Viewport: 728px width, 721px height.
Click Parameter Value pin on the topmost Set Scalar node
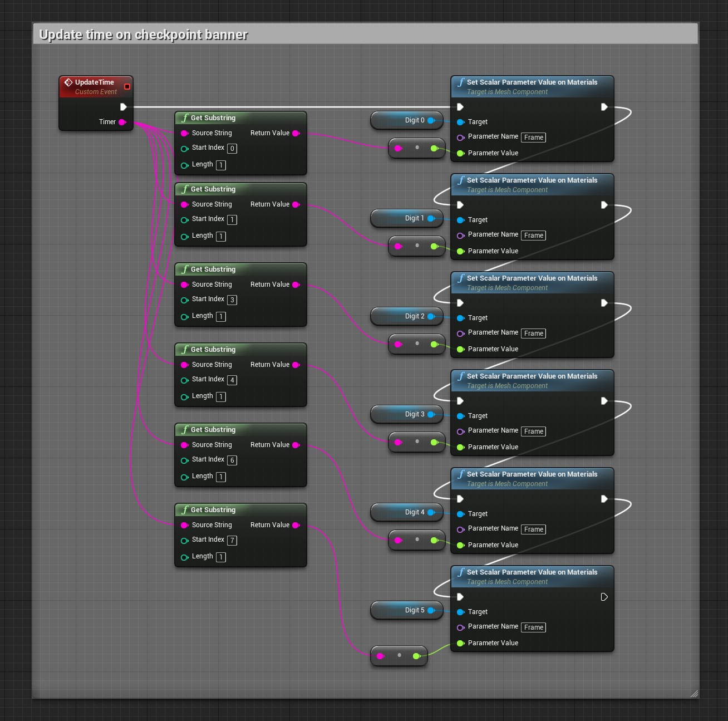(460, 153)
